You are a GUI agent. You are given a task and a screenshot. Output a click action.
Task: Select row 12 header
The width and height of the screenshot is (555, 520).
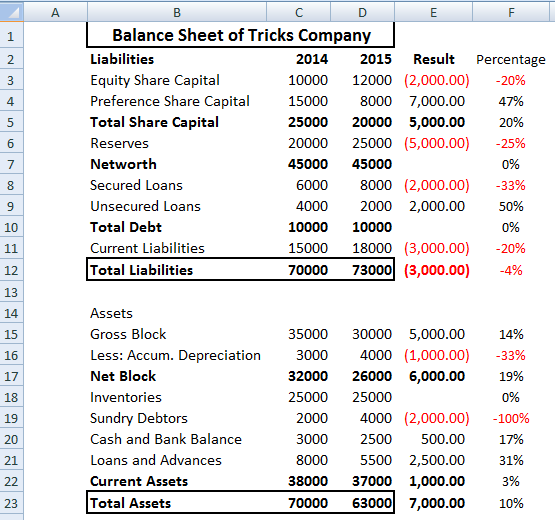coord(11,270)
